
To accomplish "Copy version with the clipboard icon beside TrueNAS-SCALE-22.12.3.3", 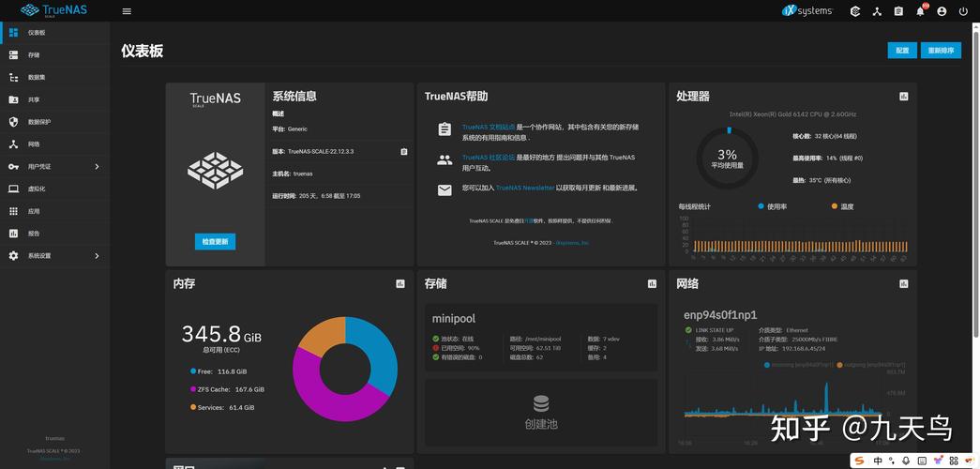I will (403, 151).
